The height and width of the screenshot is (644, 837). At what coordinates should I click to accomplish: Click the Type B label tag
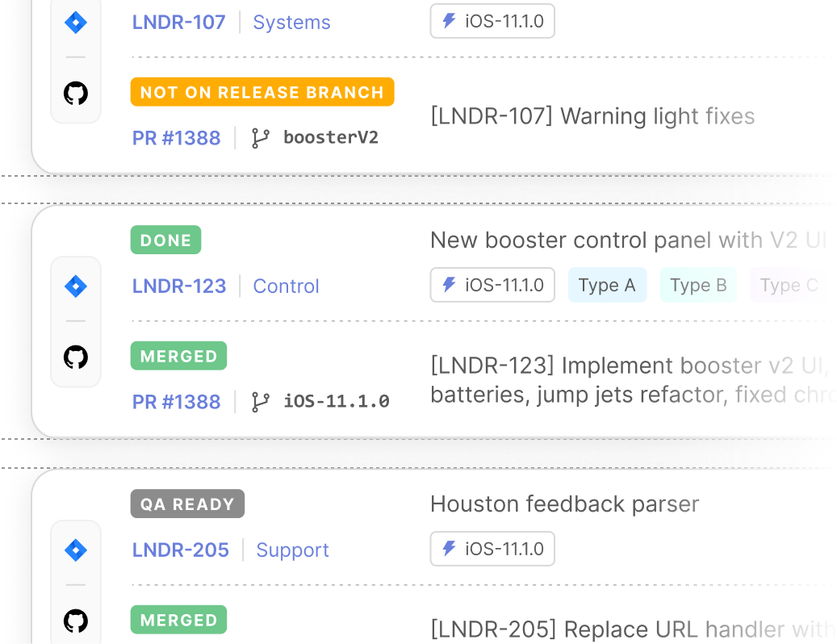(x=698, y=286)
